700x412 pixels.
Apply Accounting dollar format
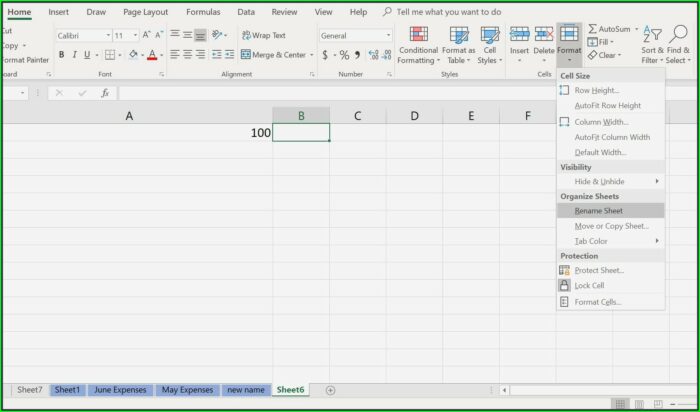pos(325,55)
